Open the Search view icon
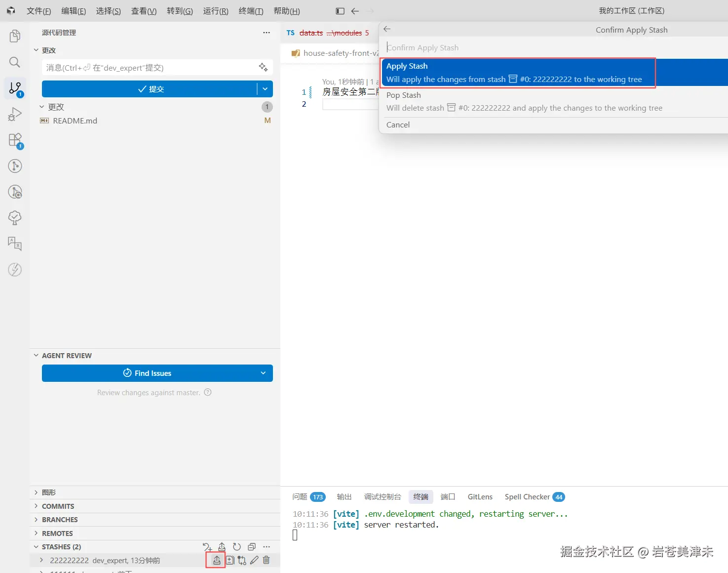Image resolution: width=728 pixels, height=573 pixels. (15, 62)
